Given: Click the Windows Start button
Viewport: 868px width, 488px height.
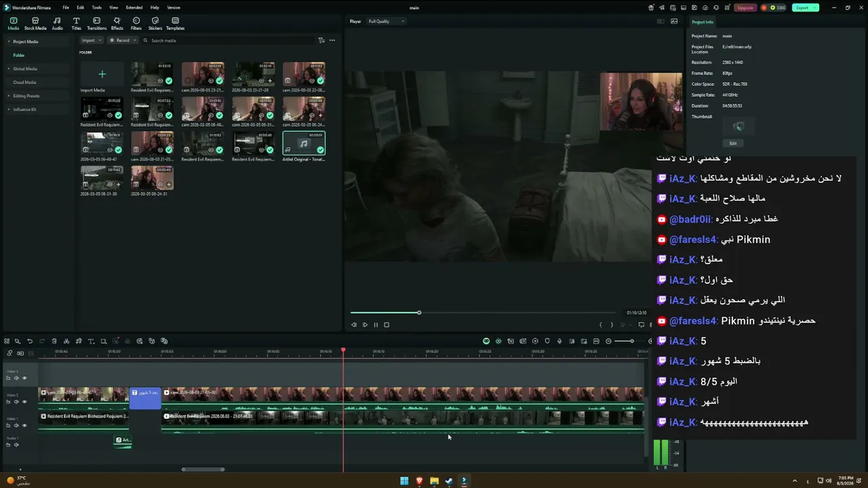Looking at the screenshot, I should (404, 481).
